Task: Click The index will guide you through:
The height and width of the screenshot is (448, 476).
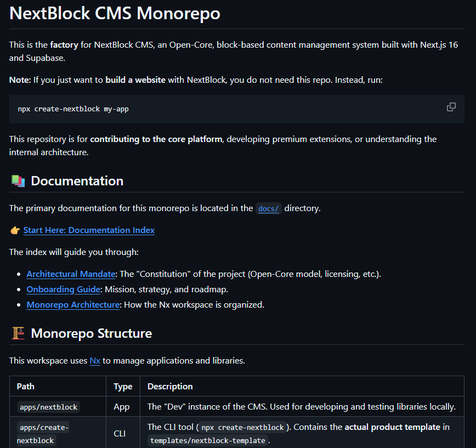Action: coord(74,252)
